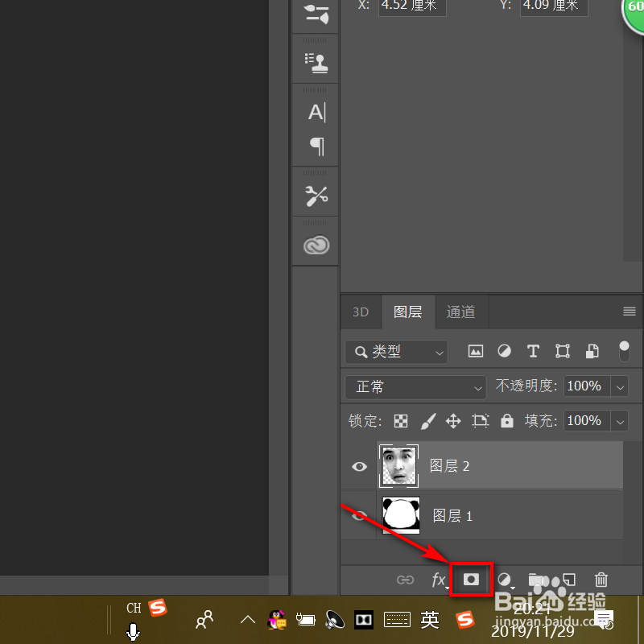Add a layer style with fx icon
Screen dimensions: 644x644
coord(439,580)
